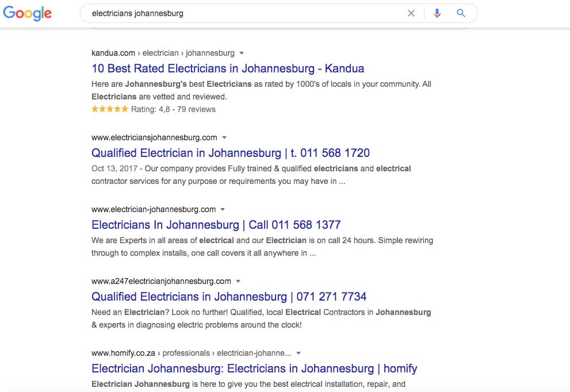This screenshot has width=570, height=392.
Task: Clear the search box with X icon
Action: click(x=411, y=13)
